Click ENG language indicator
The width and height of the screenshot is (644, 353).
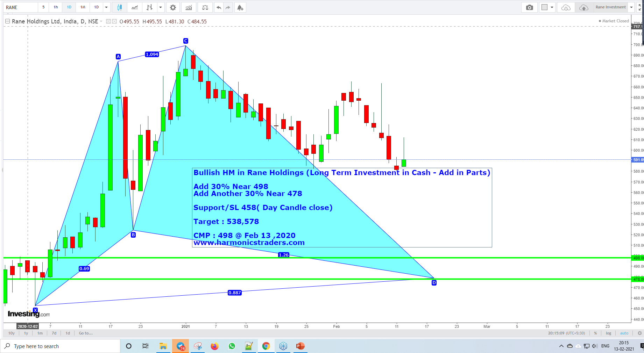pos(605,346)
